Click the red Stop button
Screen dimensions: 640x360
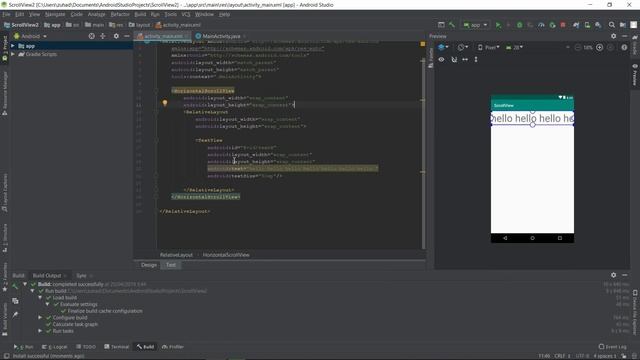coord(563,25)
